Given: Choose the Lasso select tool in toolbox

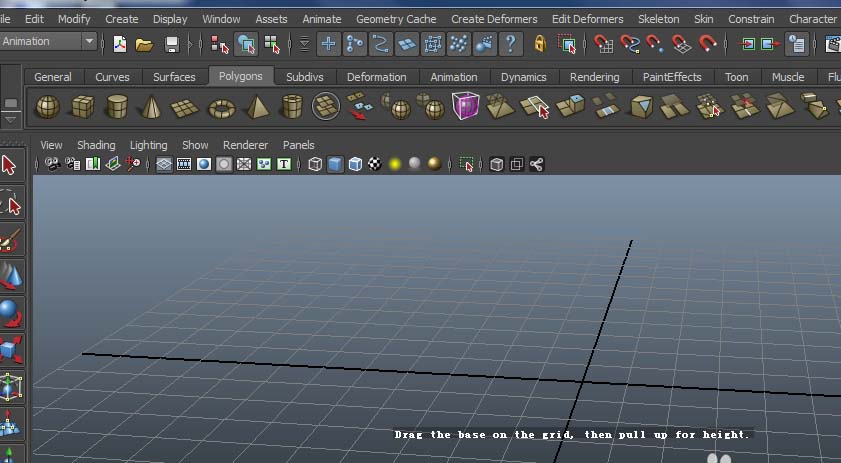Looking at the screenshot, I should (11, 204).
